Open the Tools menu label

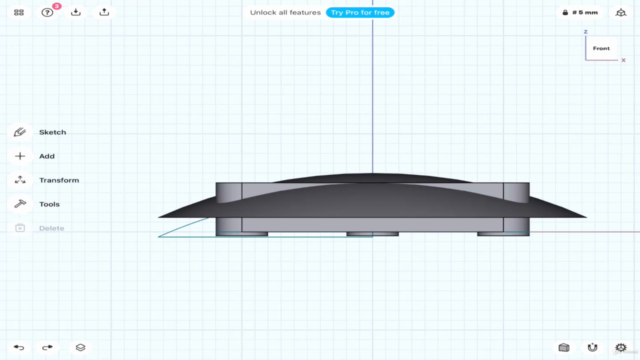(x=49, y=204)
